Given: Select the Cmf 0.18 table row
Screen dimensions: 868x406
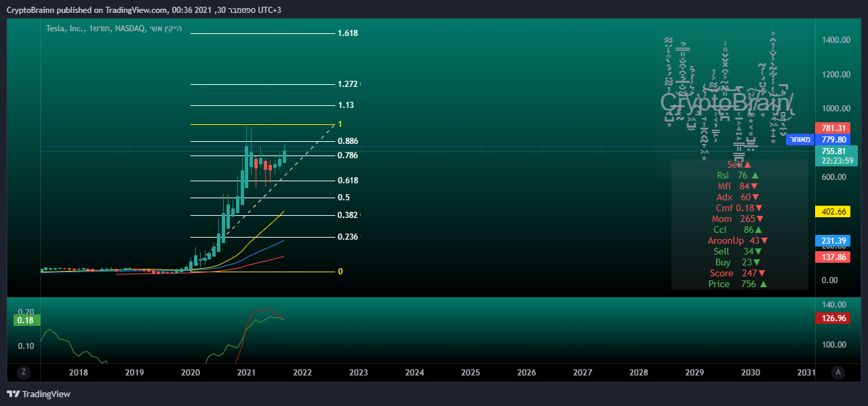Looking at the screenshot, I should 739,208.
